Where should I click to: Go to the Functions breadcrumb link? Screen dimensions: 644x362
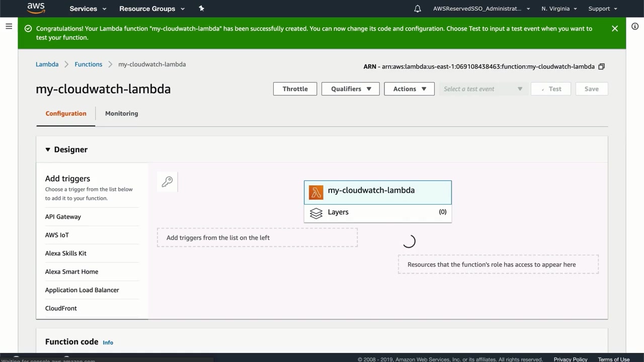pyautogui.click(x=89, y=64)
